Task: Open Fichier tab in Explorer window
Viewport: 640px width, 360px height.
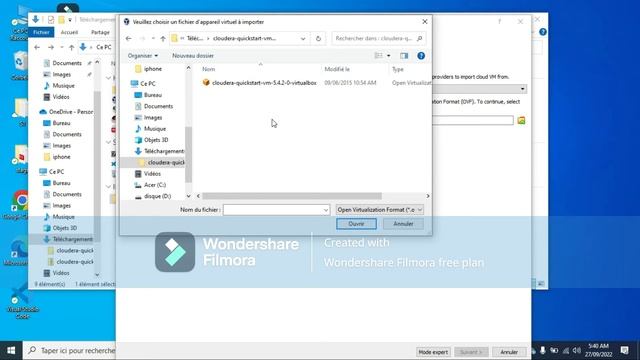Action: coord(41,32)
